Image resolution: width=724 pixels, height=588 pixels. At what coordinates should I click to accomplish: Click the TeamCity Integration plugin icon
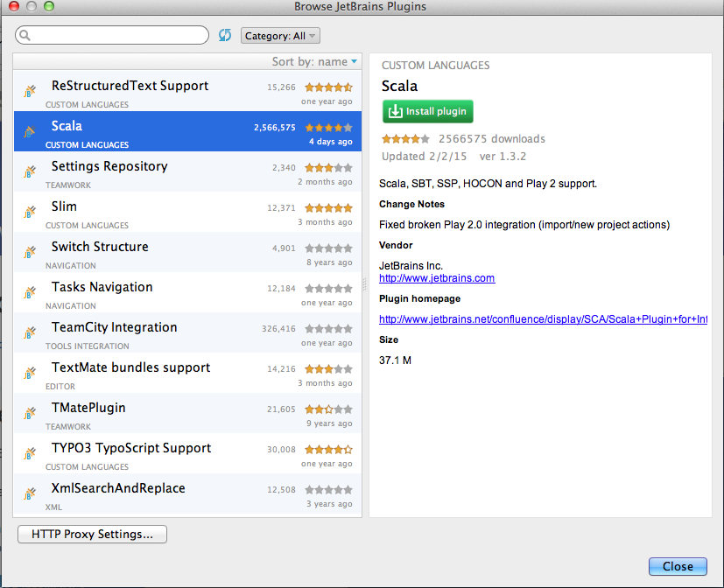point(30,332)
